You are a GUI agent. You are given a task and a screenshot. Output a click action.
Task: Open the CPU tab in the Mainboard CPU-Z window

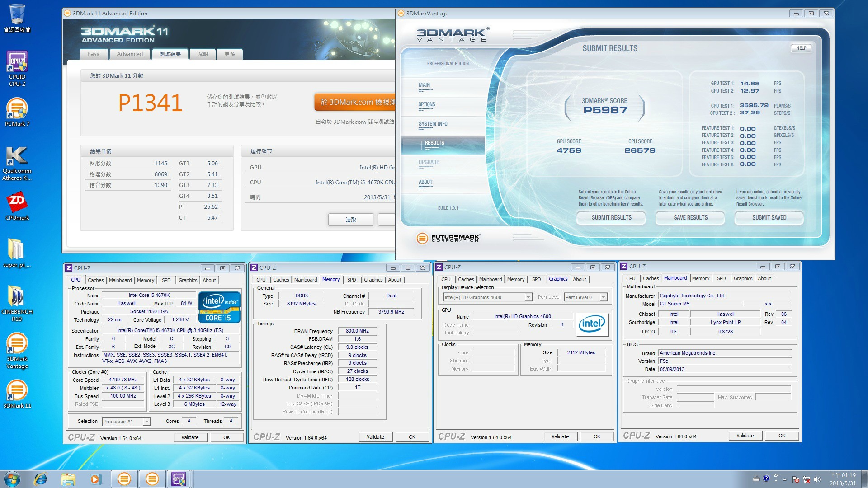pyautogui.click(x=631, y=278)
